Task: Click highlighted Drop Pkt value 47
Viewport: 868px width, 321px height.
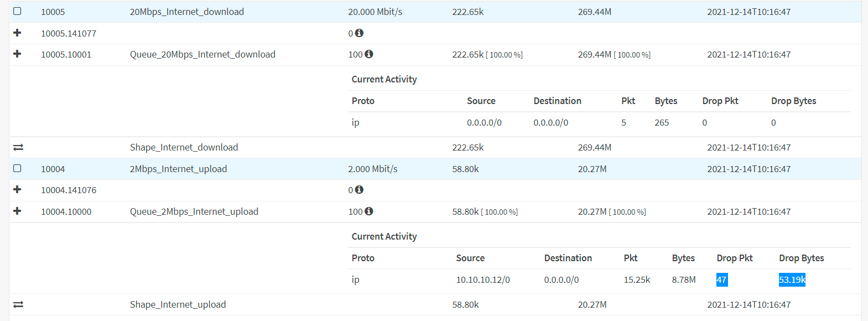Action: pyautogui.click(x=721, y=280)
